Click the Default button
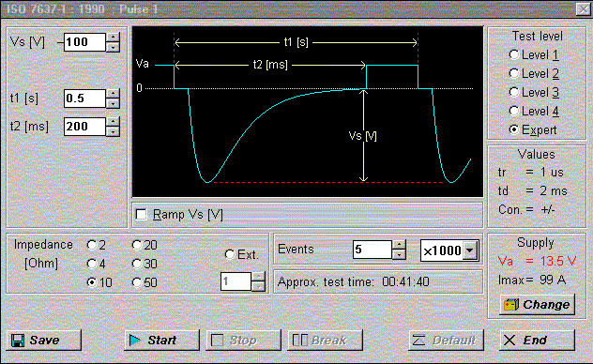 tap(447, 341)
